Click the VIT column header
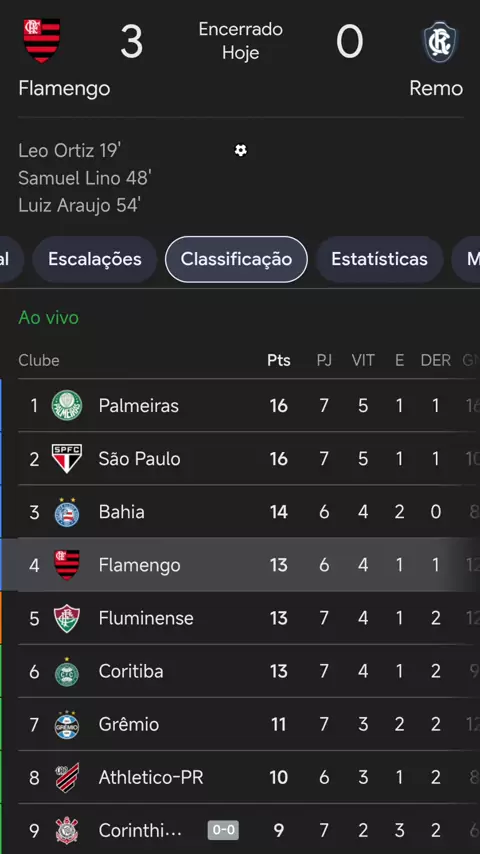The height and width of the screenshot is (854, 480). (x=363, y=361)
